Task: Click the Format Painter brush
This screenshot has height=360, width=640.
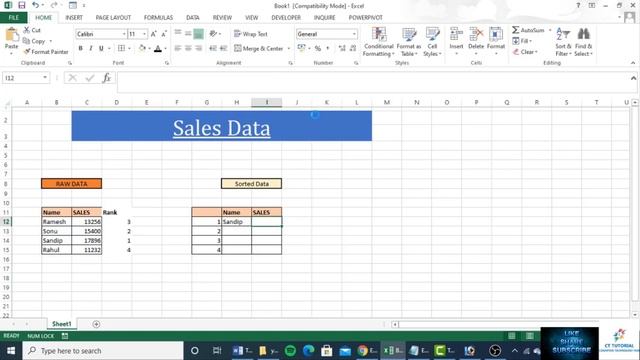Action: coord(27,51)
